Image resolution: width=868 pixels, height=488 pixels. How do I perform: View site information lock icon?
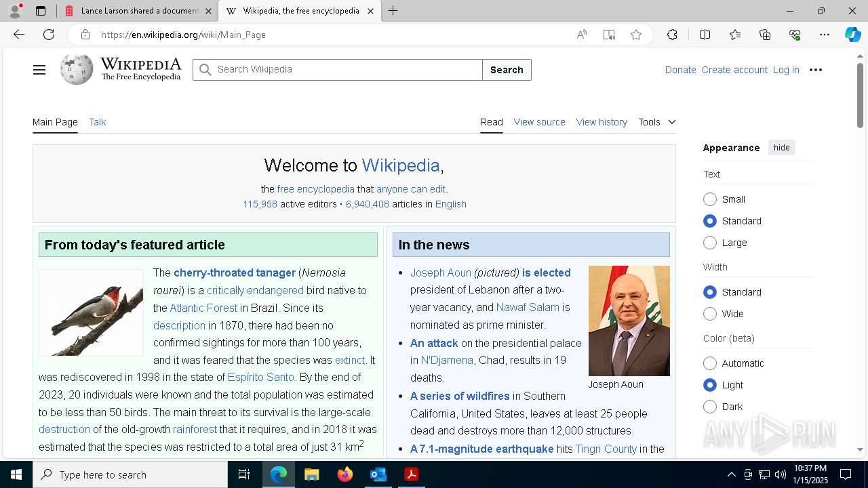85,35
